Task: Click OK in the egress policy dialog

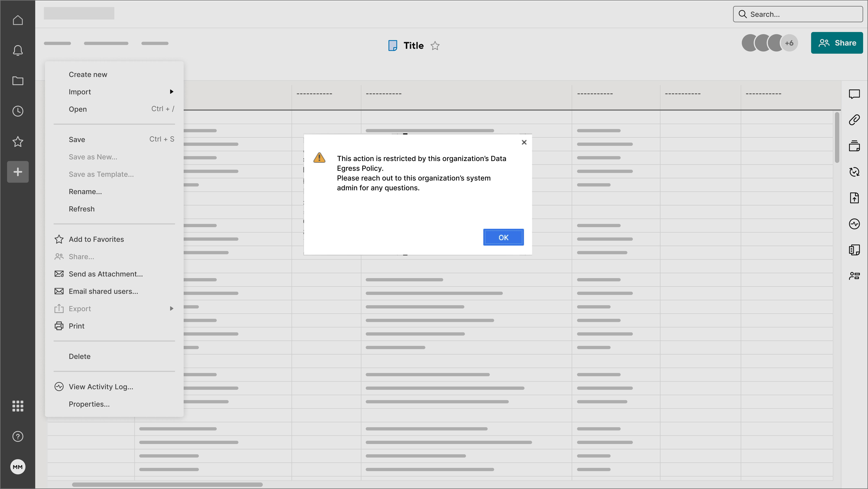Action: tap(503, 237)
